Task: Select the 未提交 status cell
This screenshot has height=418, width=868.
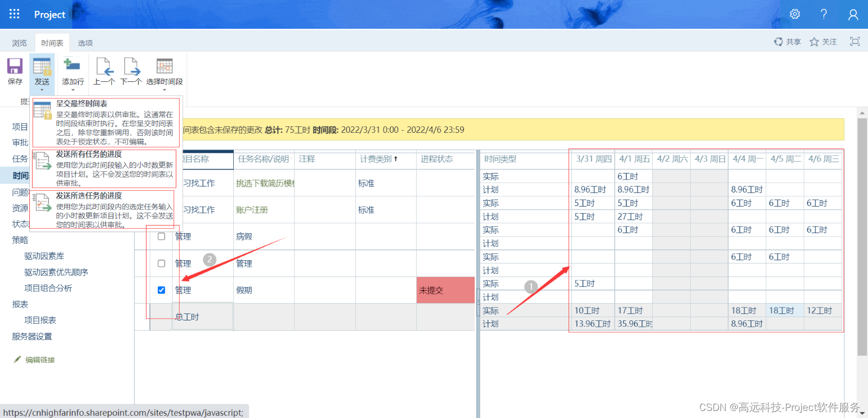Action: (445, 290)
